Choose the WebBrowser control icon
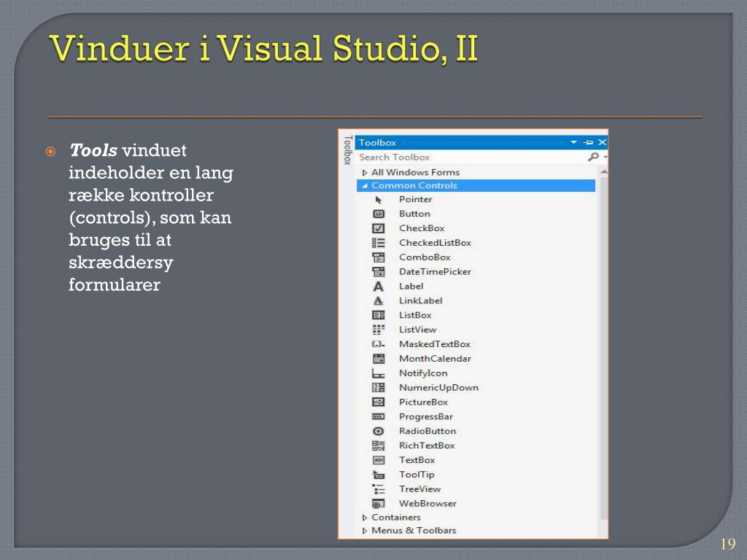Viewport: 747px width, 560px height. [379, 504]
